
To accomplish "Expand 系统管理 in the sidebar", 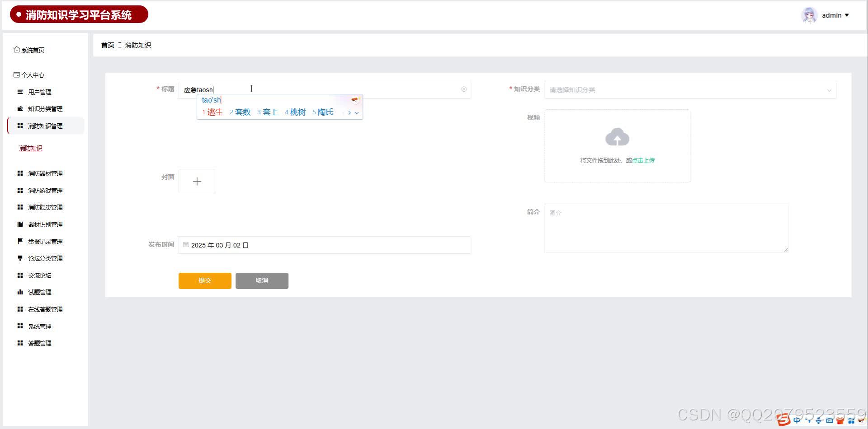I will [x=39, y=326].
